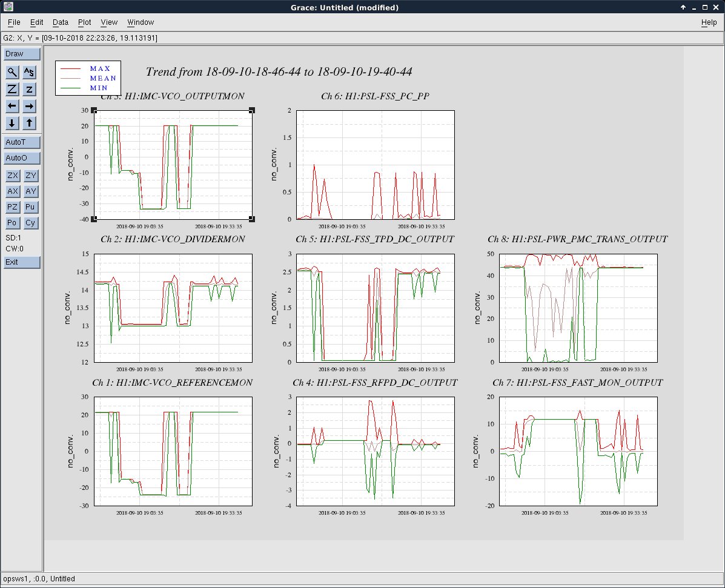The width and height of the screenshot is (725, 588).
Task: Open the Plot menu
Action: coord(84,22)
